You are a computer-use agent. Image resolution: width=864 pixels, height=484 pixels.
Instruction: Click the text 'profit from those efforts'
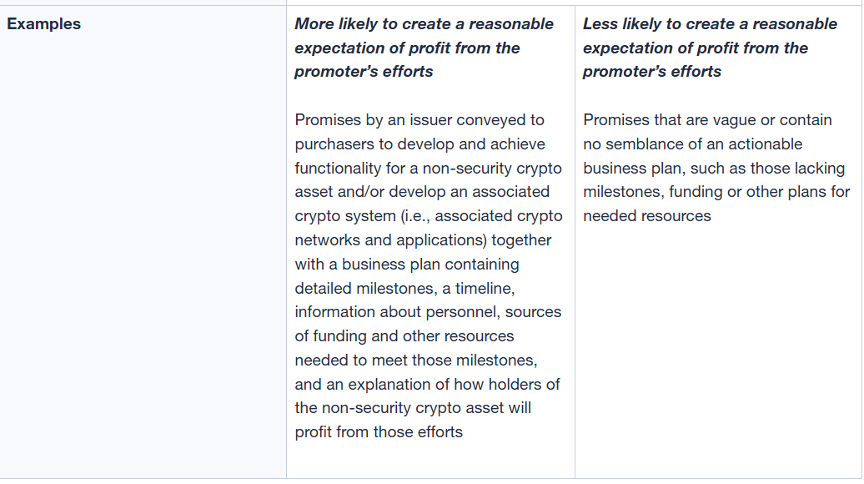pos(378,432)
